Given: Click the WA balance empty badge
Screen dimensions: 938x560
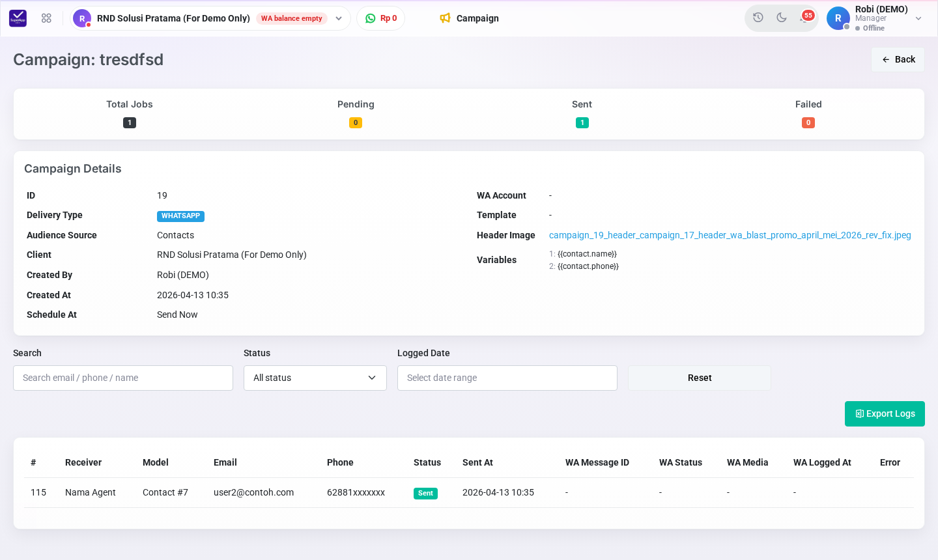Looking at the screenshot, I should click(x=292, y=18).
